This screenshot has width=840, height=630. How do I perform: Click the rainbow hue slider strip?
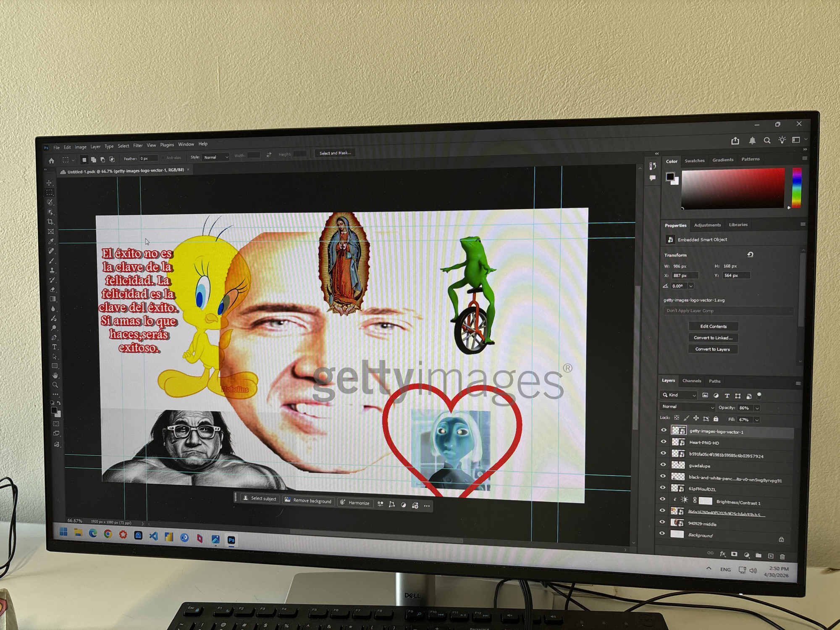(x=796, y=187)
